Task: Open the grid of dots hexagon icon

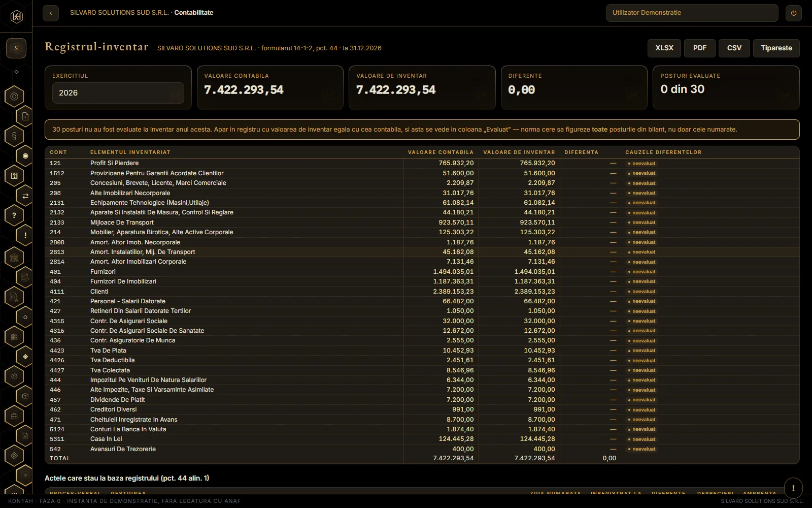Action: click(14, 337)
